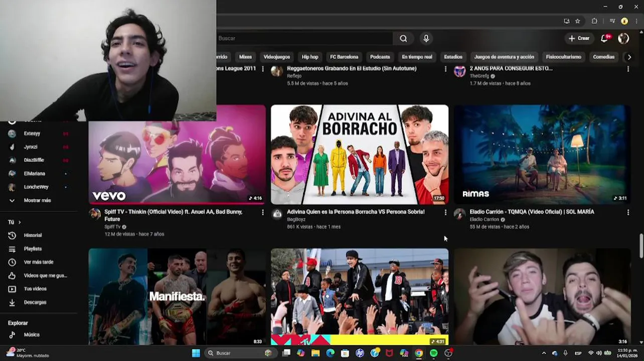Focus the YouTube Buscar search field
This screenshot has height=361, width=644.
point(305,39)
